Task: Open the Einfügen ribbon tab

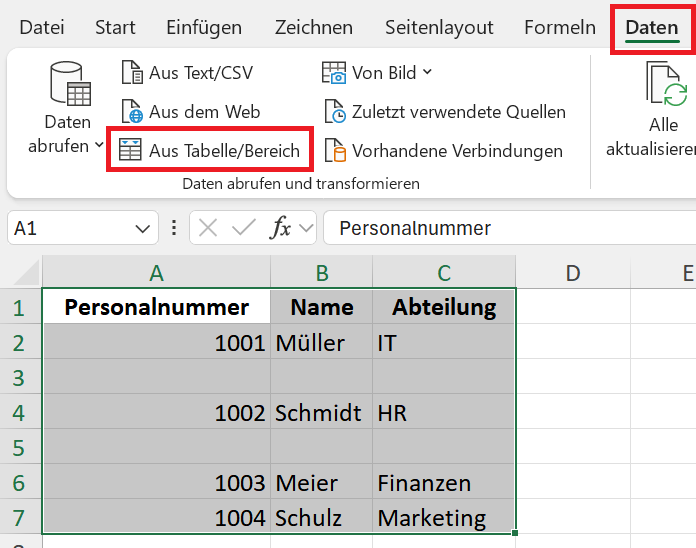Action: (204, 28)
